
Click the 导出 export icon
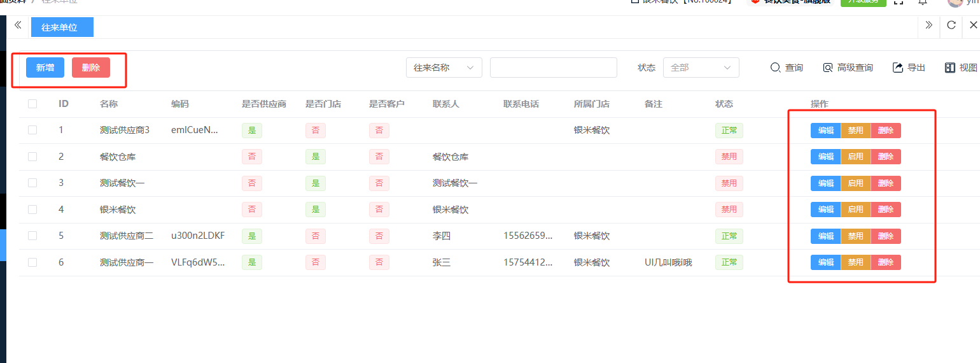tap(898, 68)
